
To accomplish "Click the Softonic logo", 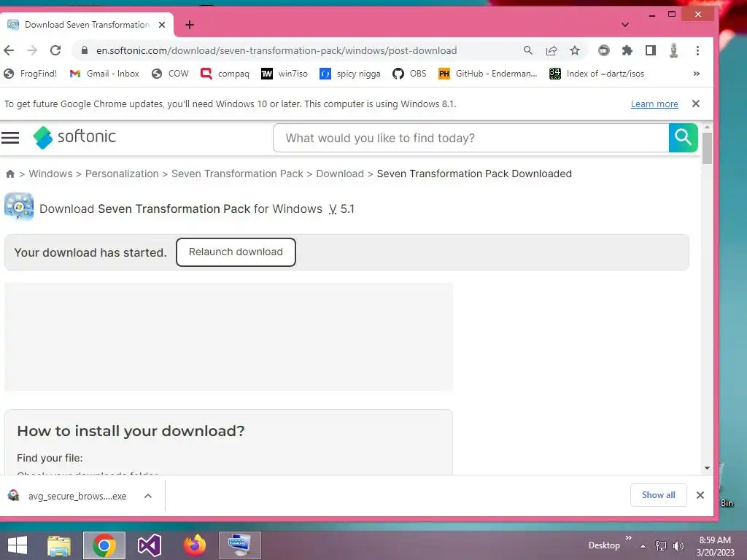I will click(74, 137).
